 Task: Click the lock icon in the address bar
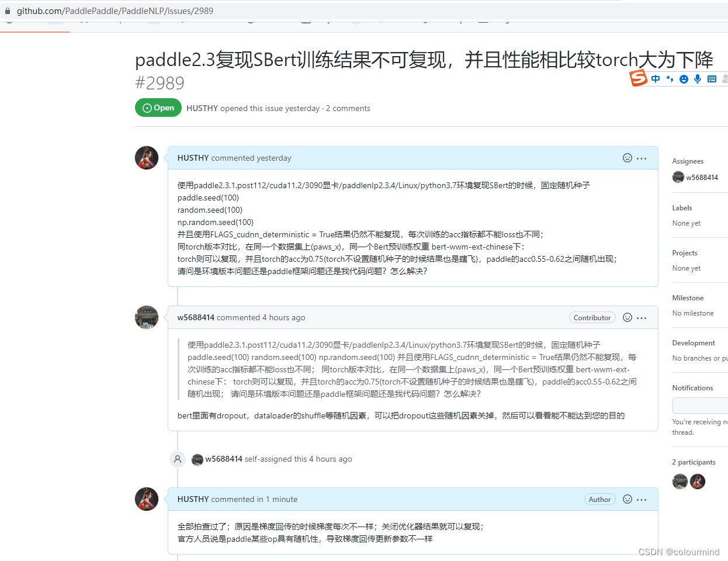8,11
